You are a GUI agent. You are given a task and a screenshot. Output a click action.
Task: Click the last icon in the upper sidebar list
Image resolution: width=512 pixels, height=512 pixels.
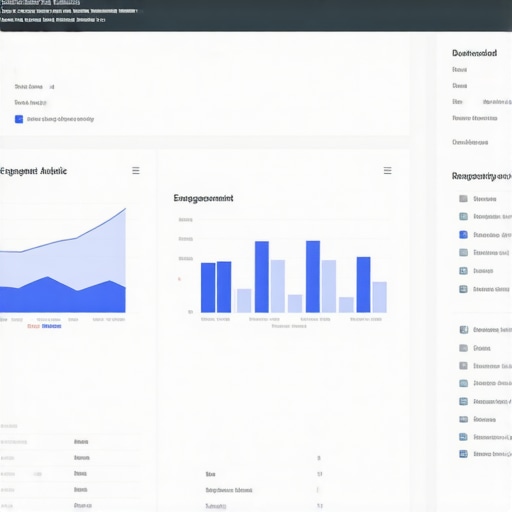click(x=463, y=289)
